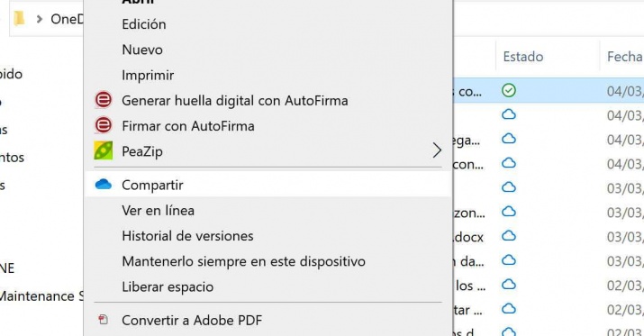Image resolution: width=644 pixels, height=336 pixels.
Task: Click the file name ending in '.docx'
Action: pyautogui.click(x=467, y=237)
